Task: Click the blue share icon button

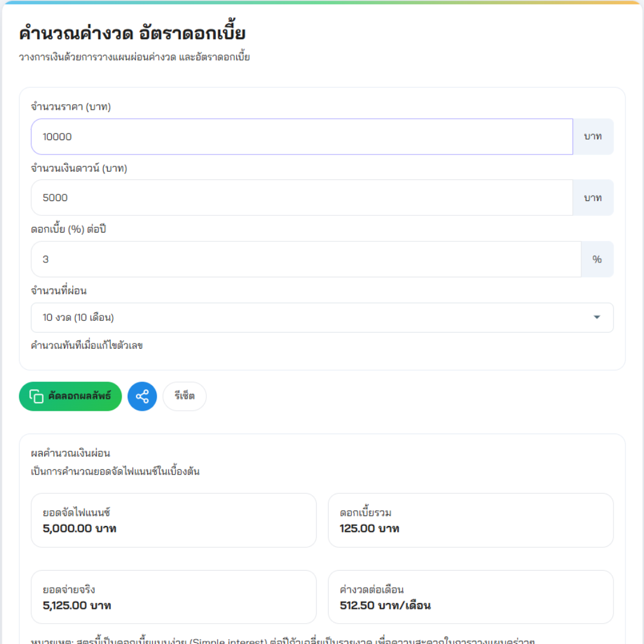Action: [x=142, y=397]
